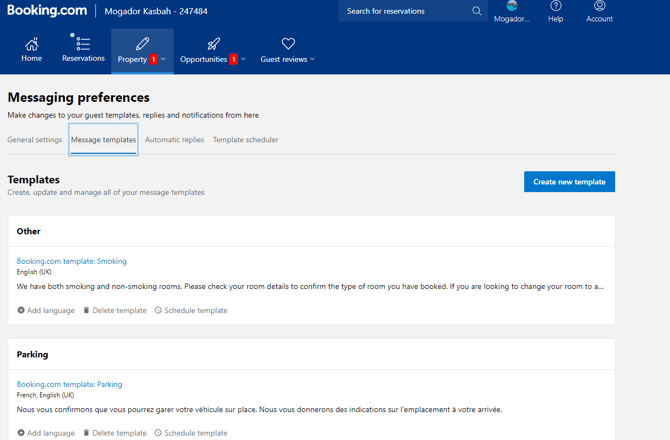Open the Template scheduler tab

tap(246, 140)
